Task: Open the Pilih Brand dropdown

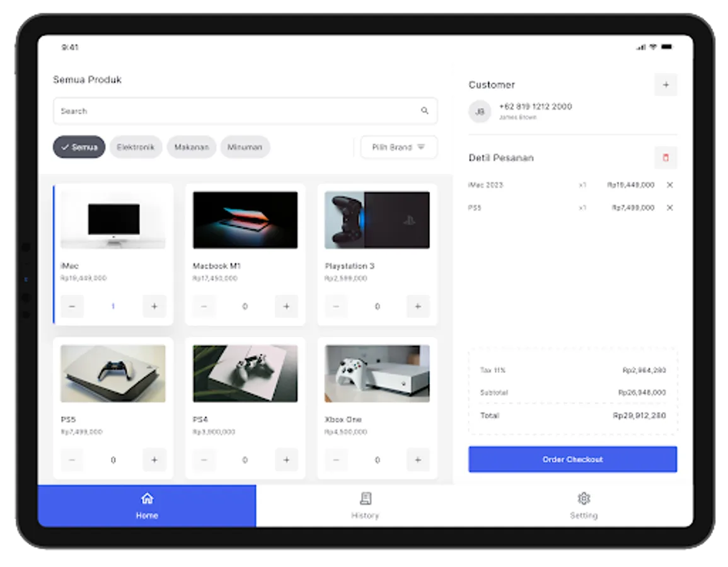Action: [398, 147]
